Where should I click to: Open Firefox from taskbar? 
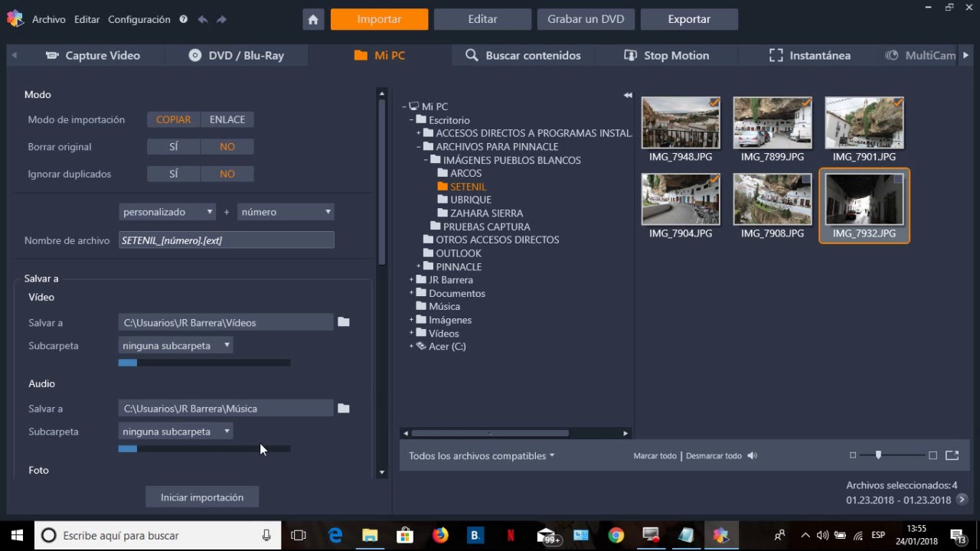point(439,536)
